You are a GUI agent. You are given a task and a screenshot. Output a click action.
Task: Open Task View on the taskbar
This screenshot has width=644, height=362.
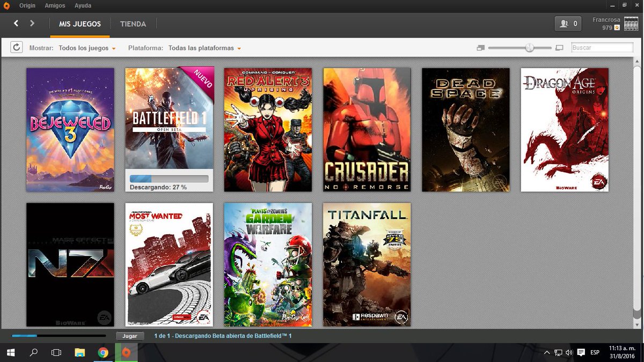56,352
